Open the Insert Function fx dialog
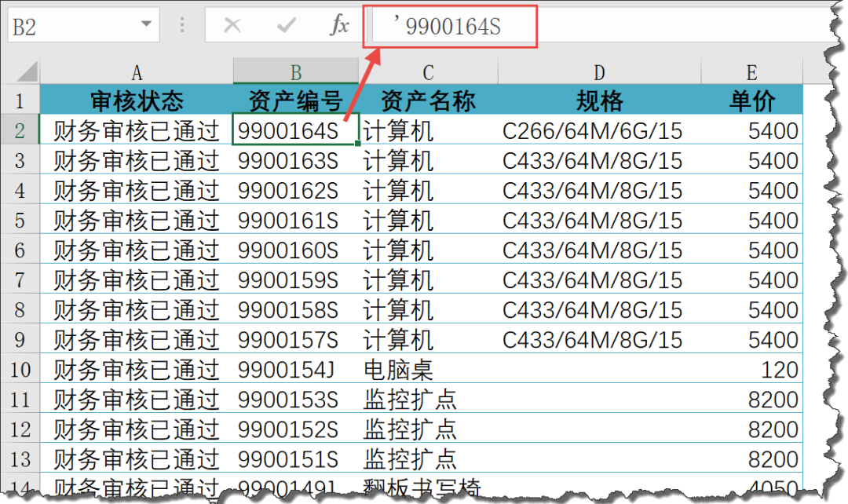This screenshot has height=504, width=848. click(x=338, y=26)
